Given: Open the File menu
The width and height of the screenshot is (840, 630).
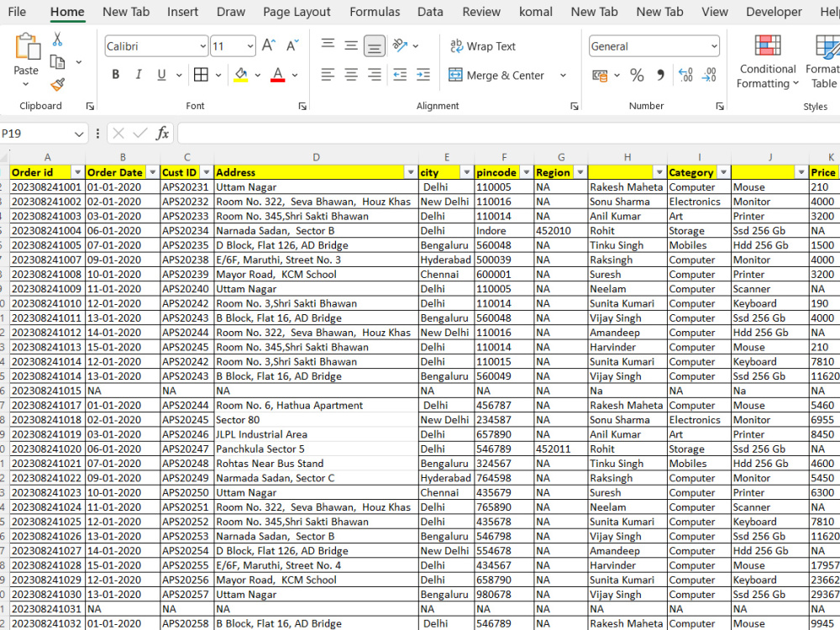Looking at the screenshot, I should point(17,12).
